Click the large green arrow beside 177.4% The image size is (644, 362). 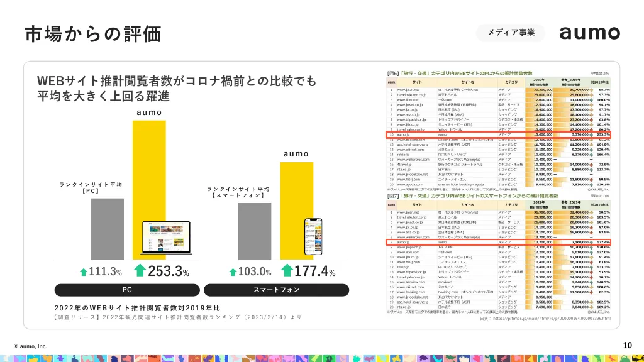287,270
